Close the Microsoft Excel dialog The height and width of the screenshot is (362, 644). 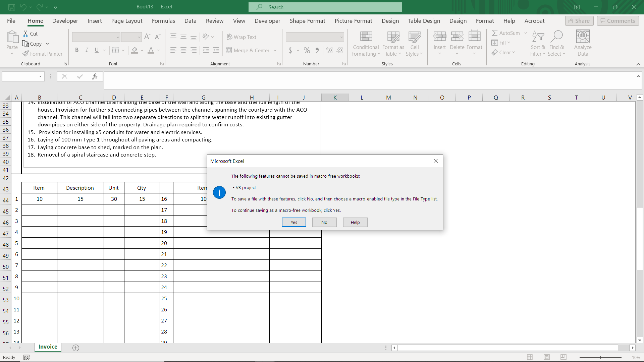click(436, 161)
